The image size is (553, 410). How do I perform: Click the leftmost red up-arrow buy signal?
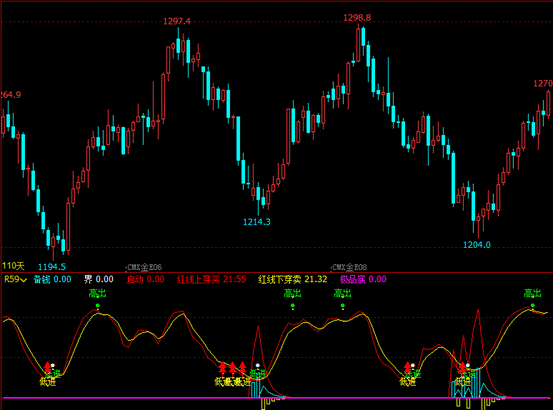[x=47, y=367]
